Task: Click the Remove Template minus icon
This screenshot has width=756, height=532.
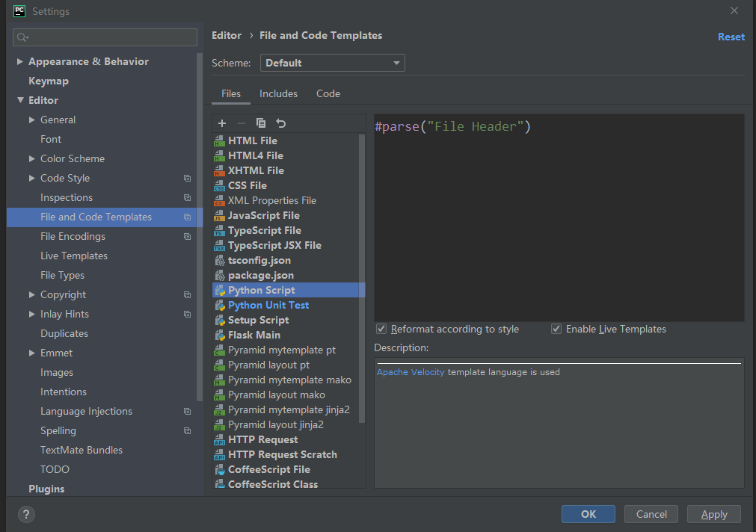Action: coord(241,123)
